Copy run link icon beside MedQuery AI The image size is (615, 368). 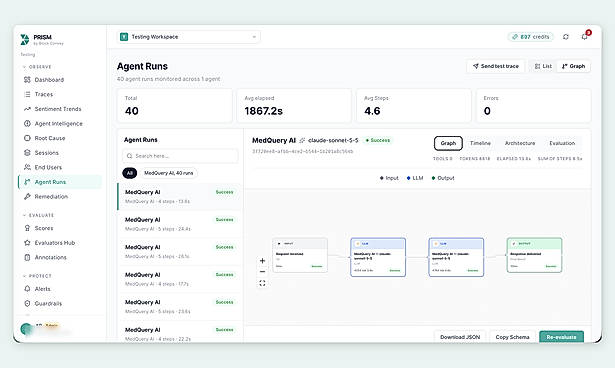pyautogui.click(x=302, y=140)
